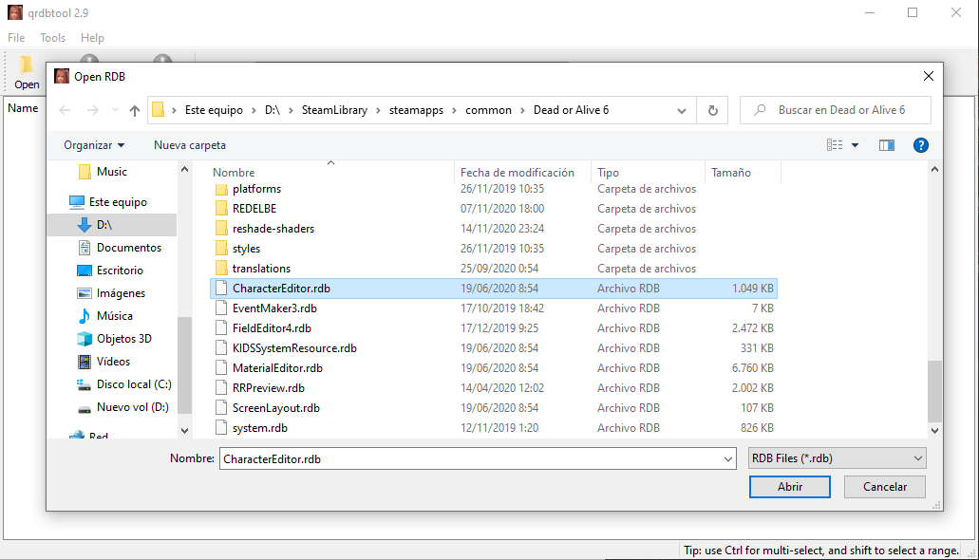Viewport: 979px width, 560px height.
Task: Select Objetos 3D in the navigation pane
Action: [115, 339]
